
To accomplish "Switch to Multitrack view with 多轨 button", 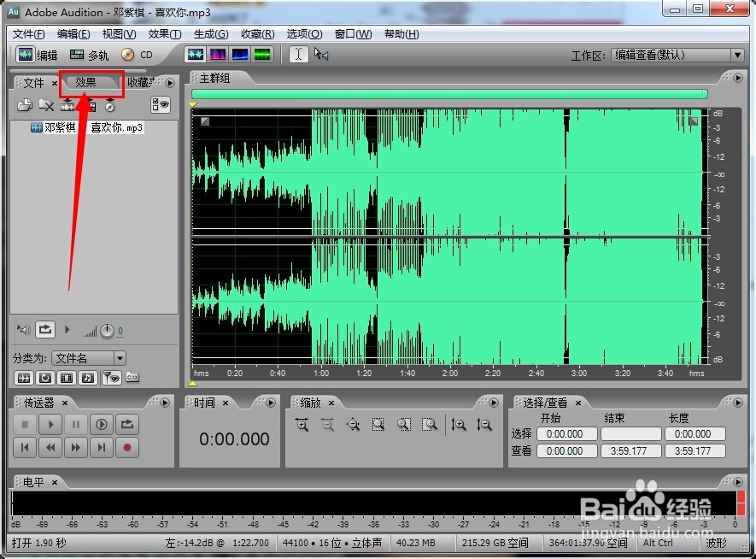I will tap(89, 55).
